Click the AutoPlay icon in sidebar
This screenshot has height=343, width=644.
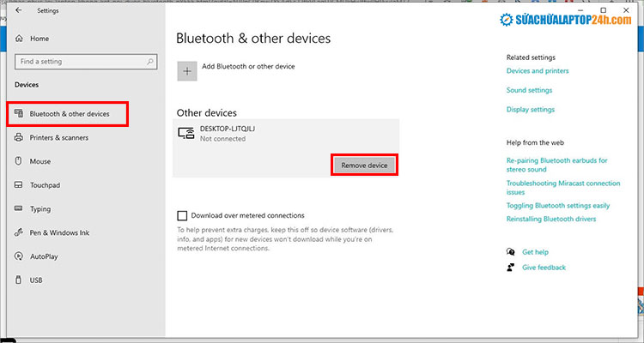(19, 256)
